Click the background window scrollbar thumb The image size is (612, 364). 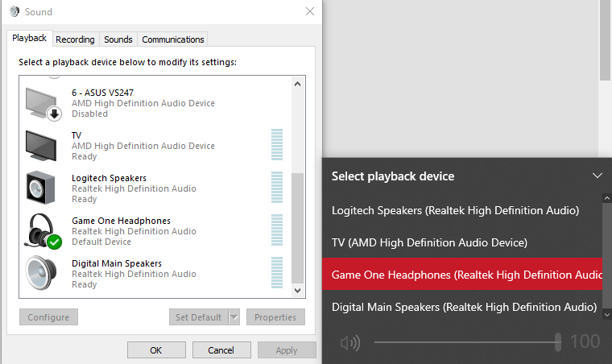click(605, 40)
